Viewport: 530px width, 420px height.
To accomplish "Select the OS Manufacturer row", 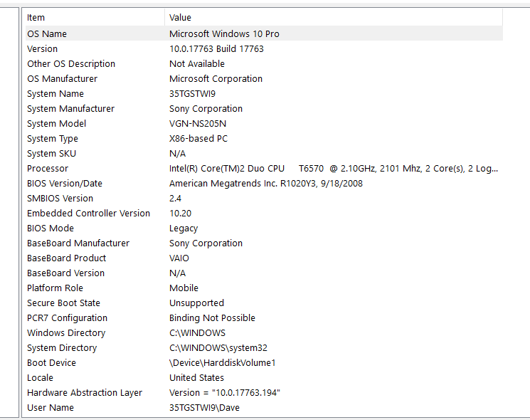I will [x=62, y=78].
